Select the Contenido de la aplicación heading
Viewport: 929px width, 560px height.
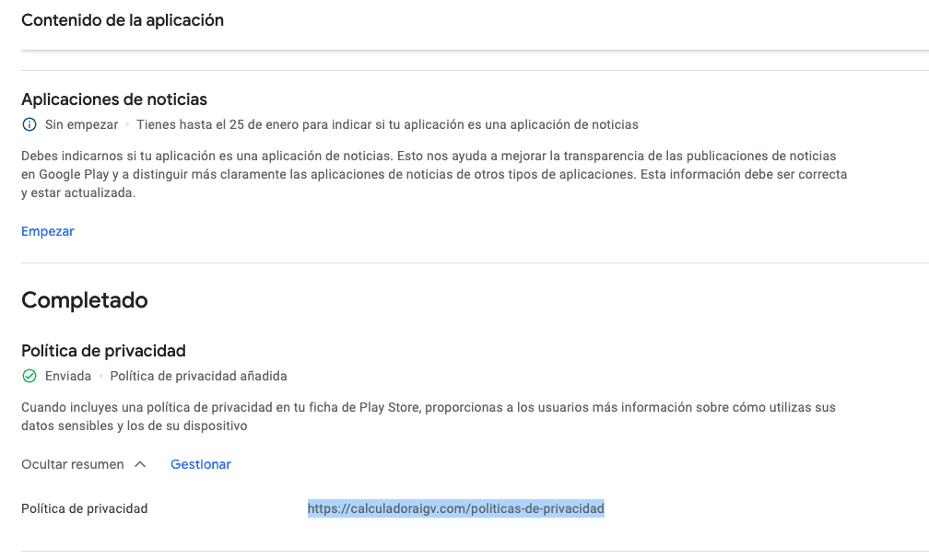123,19
